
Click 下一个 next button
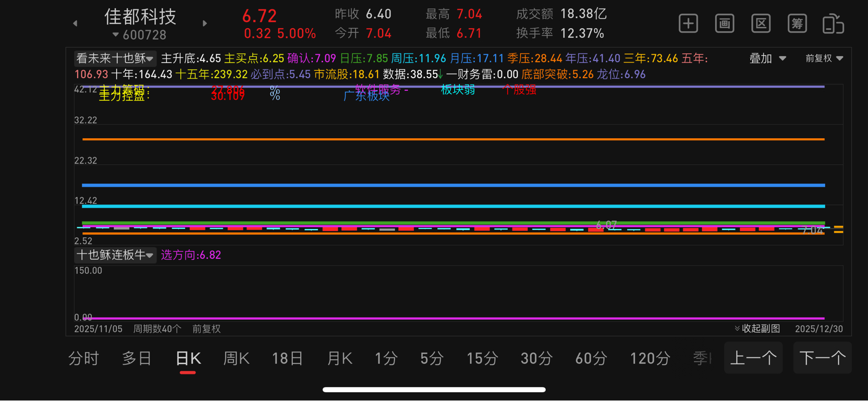point(822,358)
